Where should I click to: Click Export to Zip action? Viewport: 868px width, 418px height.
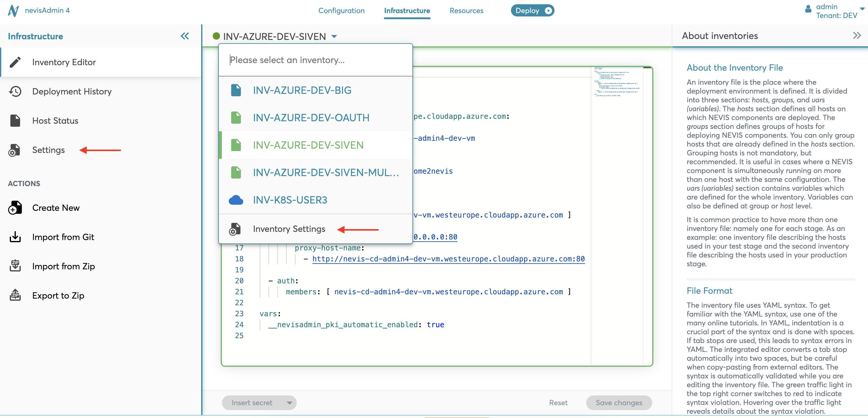coord(101,296)
